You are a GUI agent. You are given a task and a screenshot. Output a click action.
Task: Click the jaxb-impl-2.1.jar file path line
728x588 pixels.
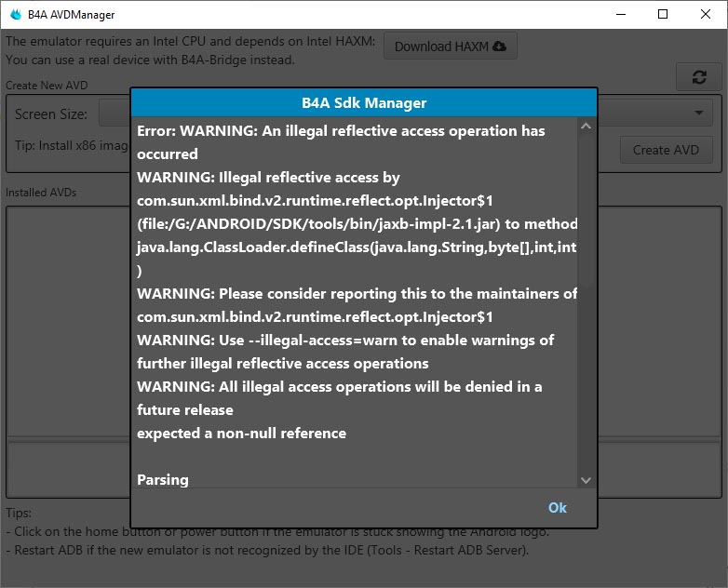click(357, 224)
